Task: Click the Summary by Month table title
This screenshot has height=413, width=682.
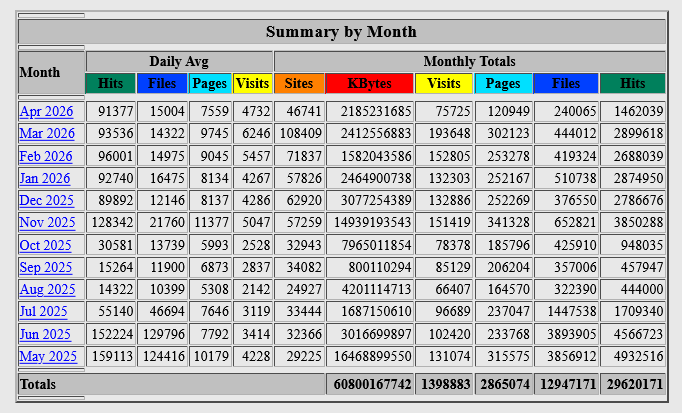Action: coord(341,32)
